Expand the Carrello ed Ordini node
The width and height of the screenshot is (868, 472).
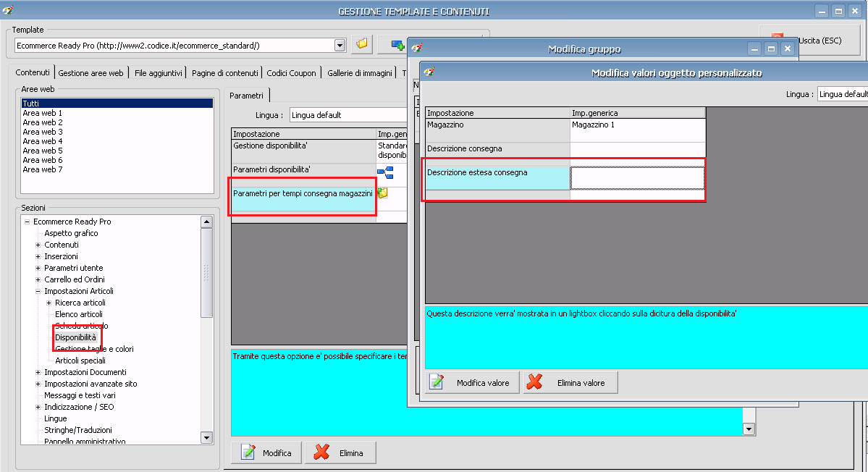(x=38, y=279)
